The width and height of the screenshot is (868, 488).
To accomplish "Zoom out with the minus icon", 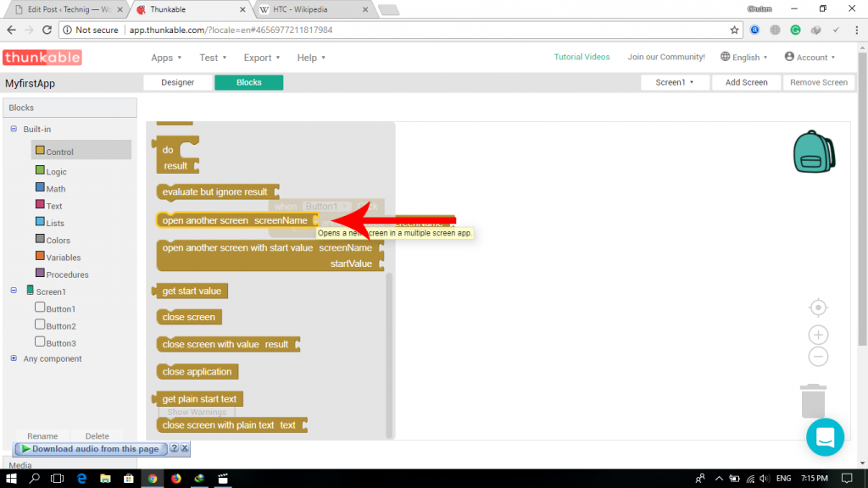I will tap(818, 357).
